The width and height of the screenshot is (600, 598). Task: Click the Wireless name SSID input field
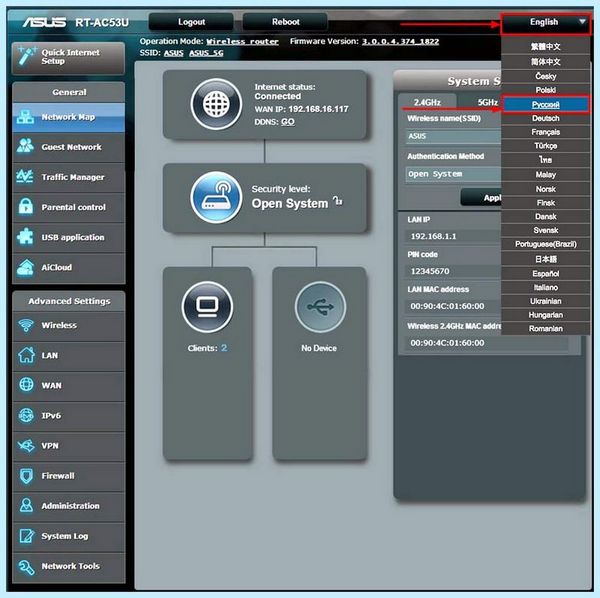[x=453, y=136]
